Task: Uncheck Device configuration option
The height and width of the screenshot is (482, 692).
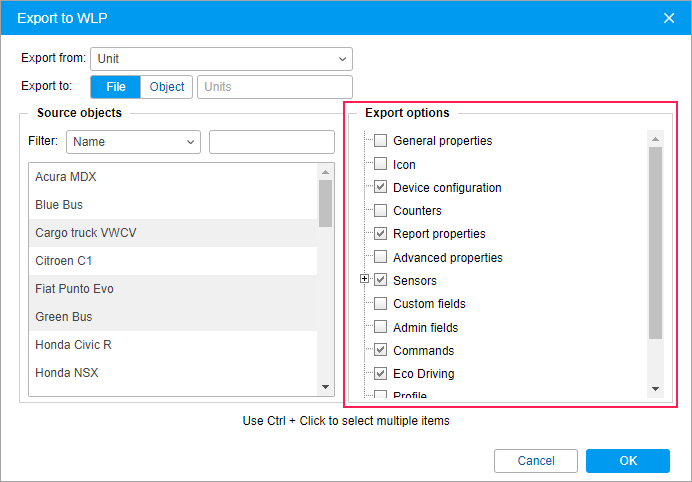Action: (380, 187)
